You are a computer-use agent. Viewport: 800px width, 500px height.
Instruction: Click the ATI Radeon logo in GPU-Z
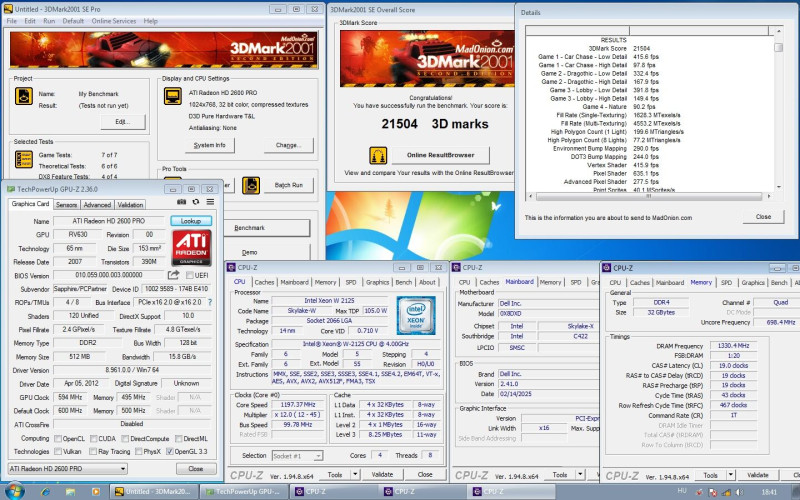coord(191,247)
